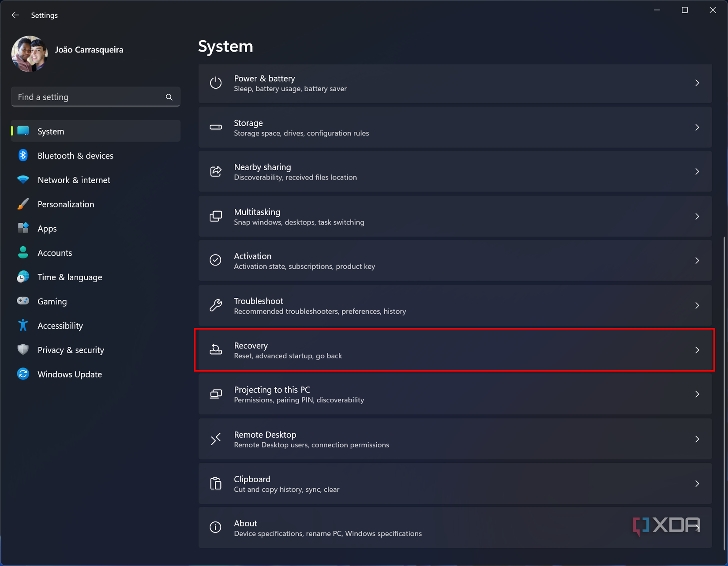The width and height of the screenshot is (728, 566).
Task: Open Clipboard settings label
Action: tap(252, 479)
